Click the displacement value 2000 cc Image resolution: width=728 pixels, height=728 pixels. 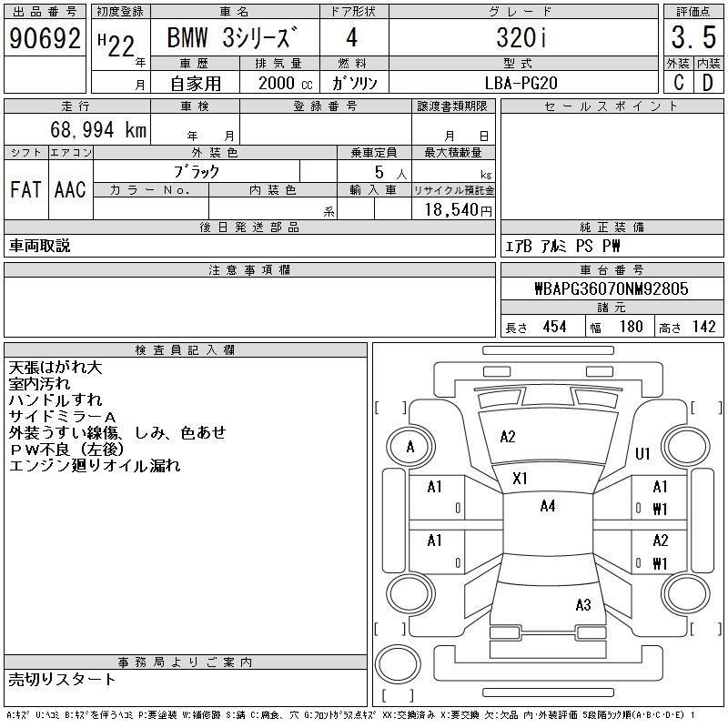(285, 83)
